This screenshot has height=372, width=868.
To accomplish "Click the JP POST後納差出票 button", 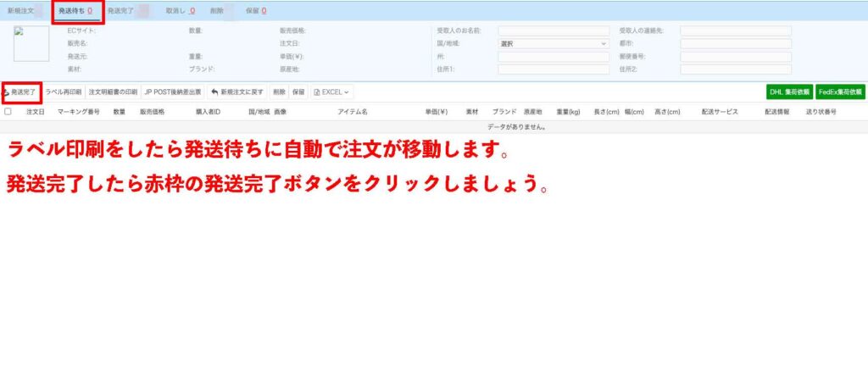I will coord(173,92).
